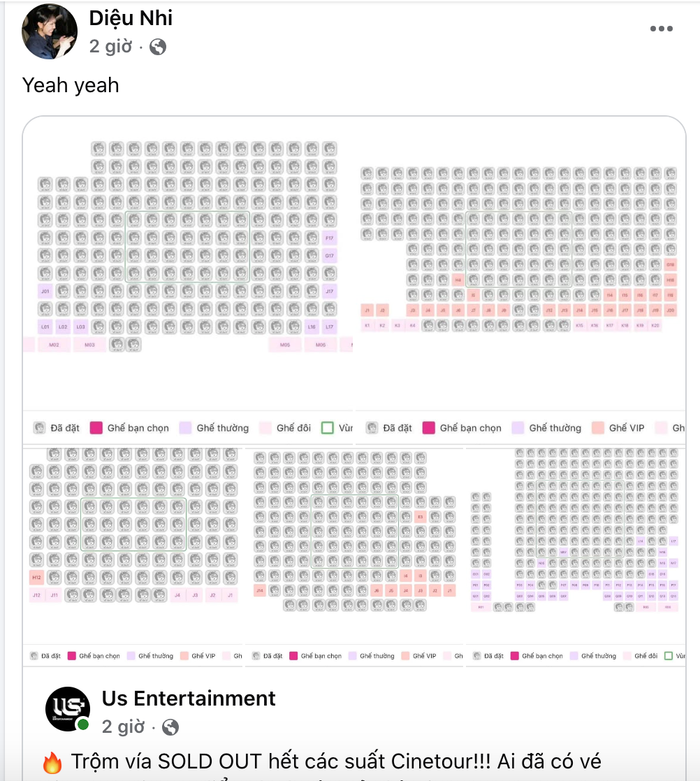This screenshot has height=781, width=700.
Task: Click the globe privacy icon beside Diệu Nhi's post time
Action: pyautogui.click(x=157, y=47)
